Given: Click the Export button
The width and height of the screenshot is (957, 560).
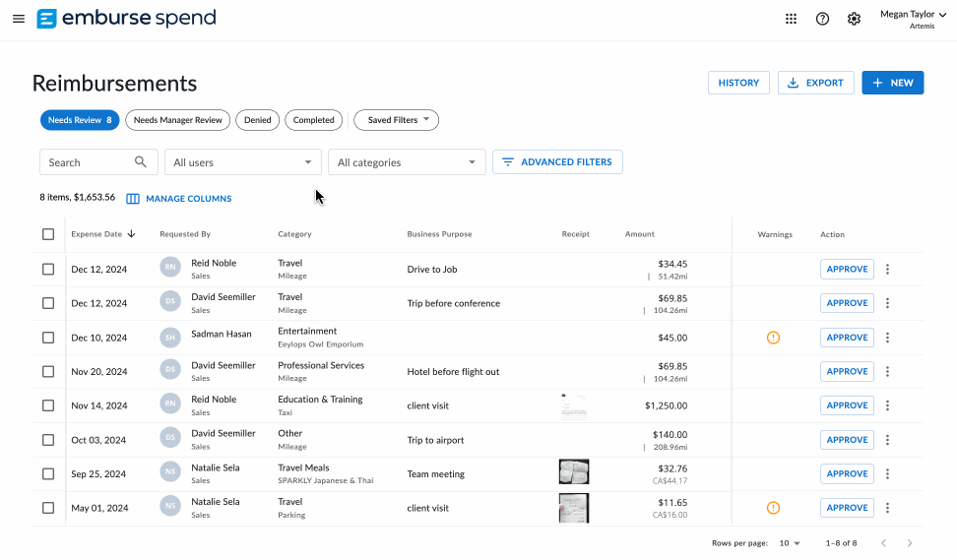Looking at the screenshot, I should 815,83.
